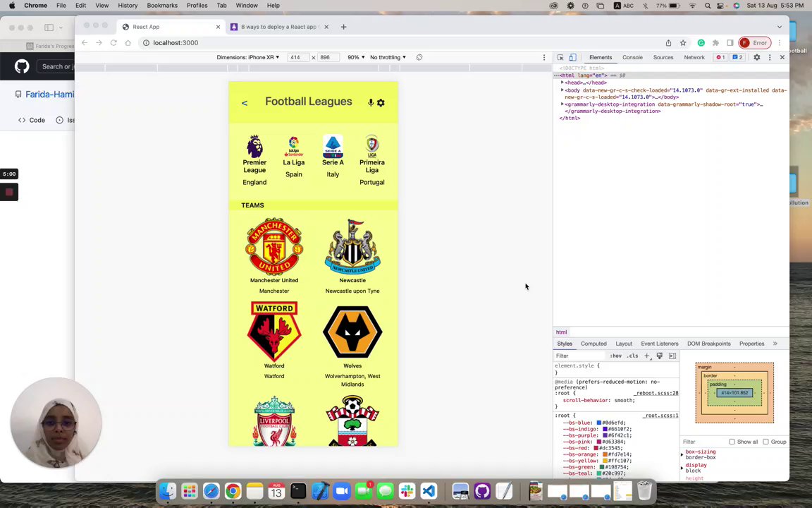Open the Dimensions iPhone XR dropdown

[248, 58]
